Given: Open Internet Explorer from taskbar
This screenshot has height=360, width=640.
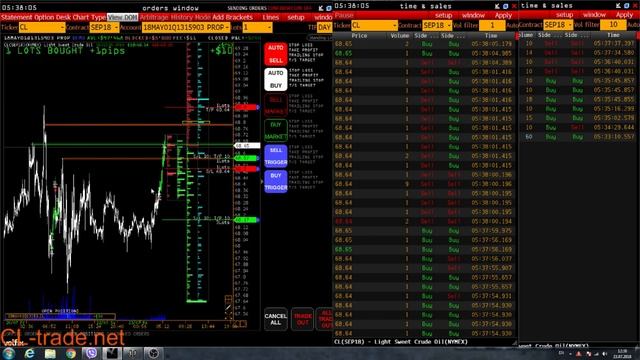Looking at the screenshot, I should (x=29, y=353).
